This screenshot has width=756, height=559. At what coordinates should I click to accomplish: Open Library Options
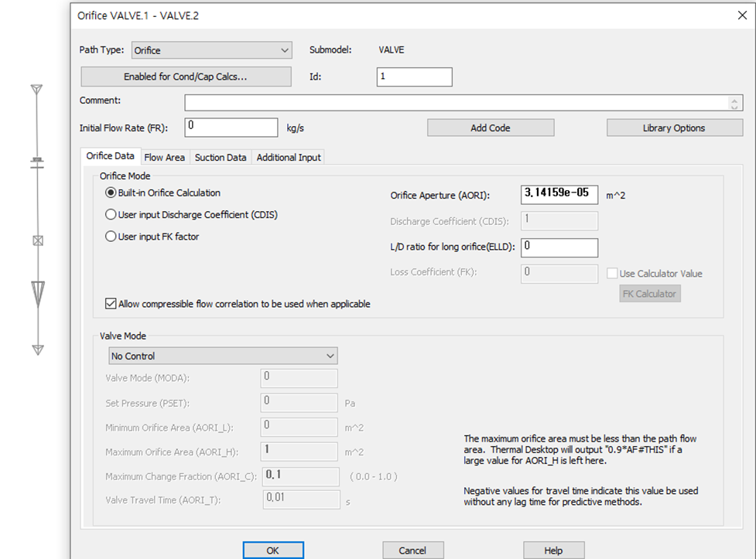click(674, 128)
